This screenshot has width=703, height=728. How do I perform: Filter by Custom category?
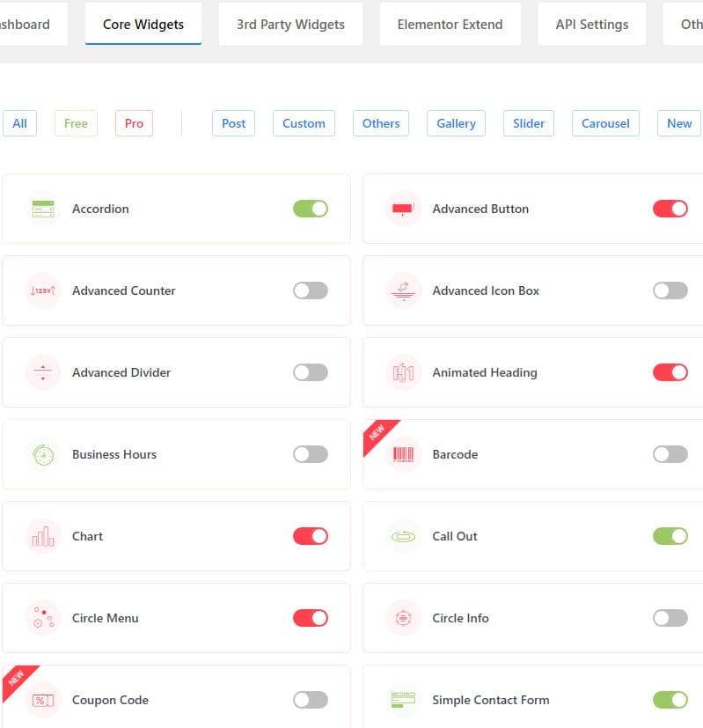pyautogui.click(x=304, y=123)
